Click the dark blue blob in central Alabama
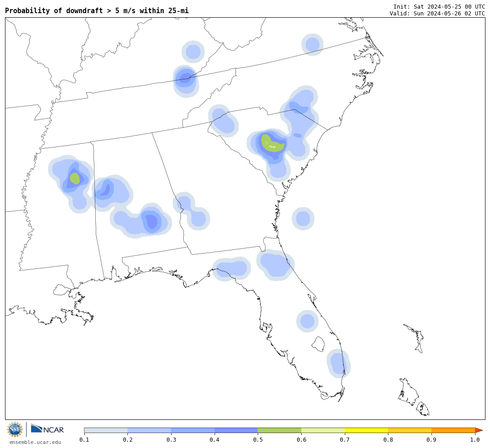490x448 pixels. 152,221
